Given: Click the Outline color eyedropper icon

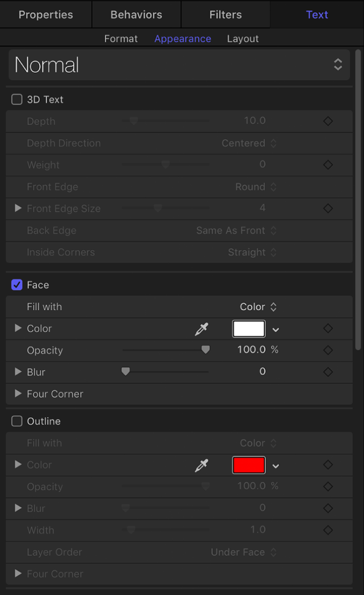Looking at the screenshot, I should 201,466.
